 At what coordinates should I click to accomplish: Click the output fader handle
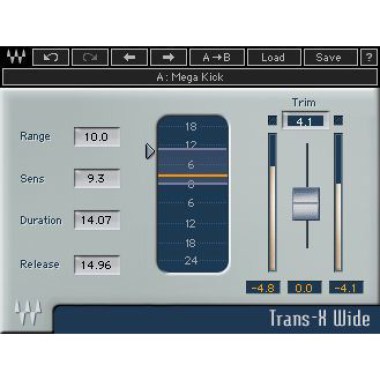(x=306, y=204)
